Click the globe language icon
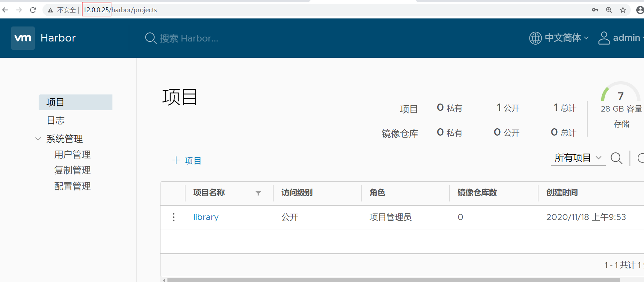 point(535,38)
